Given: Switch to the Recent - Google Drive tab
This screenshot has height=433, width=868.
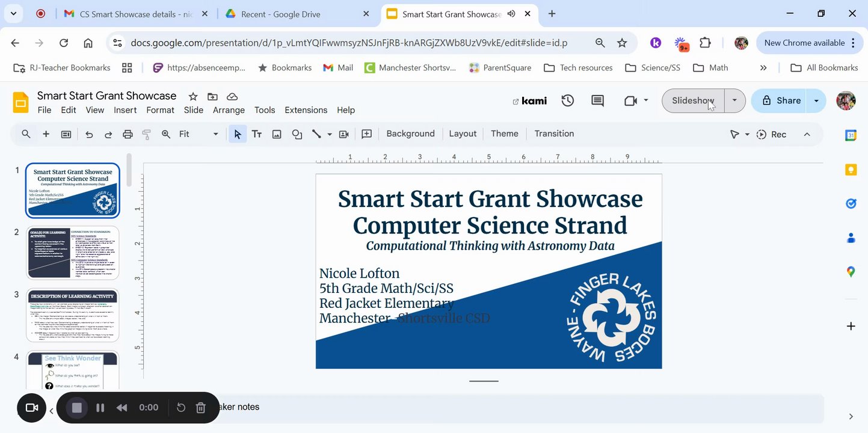Looking at the screenshot, I should pos(298,14).
